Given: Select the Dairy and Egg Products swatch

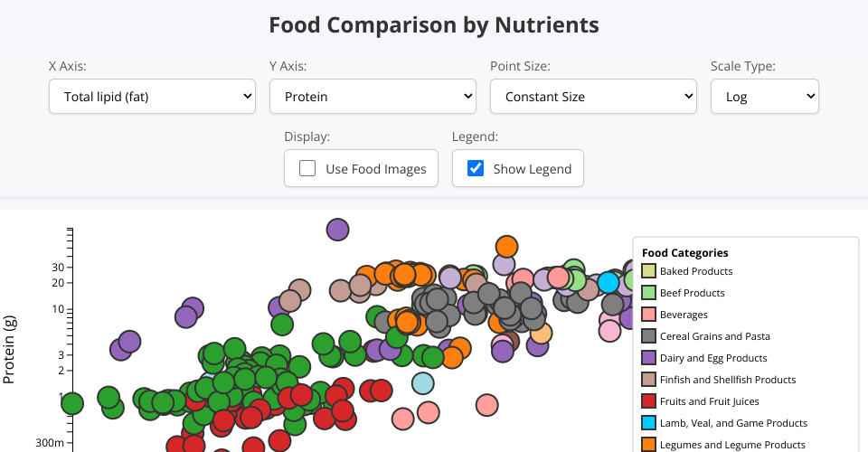Looking at the screenshot, I should click(x=648, y=358).
